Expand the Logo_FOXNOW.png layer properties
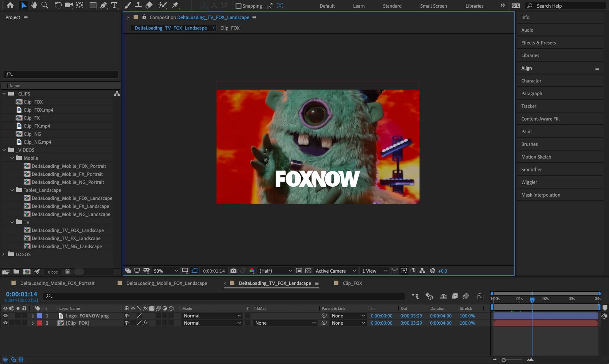 (32, 316)
